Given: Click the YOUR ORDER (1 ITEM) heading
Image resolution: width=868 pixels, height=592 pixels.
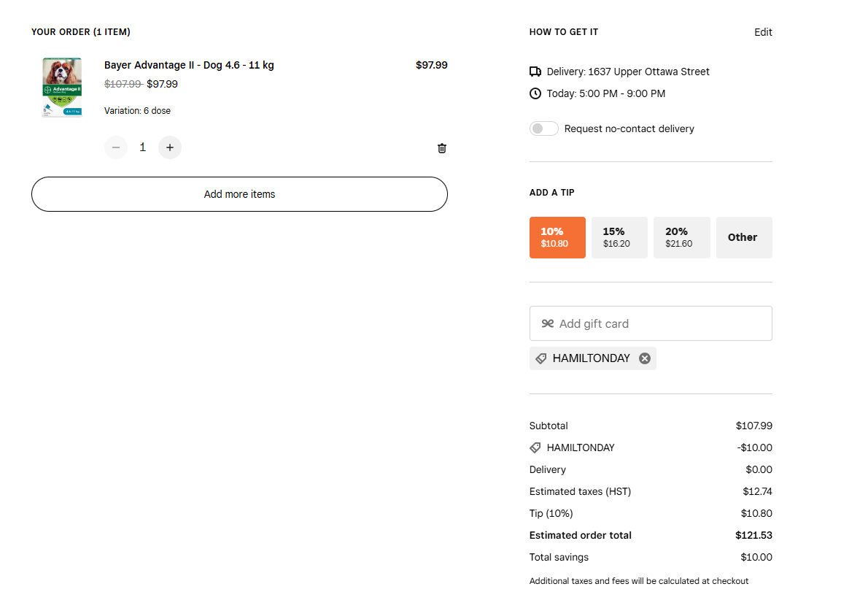Looking at the screenshot, I should tap(81, 32).
